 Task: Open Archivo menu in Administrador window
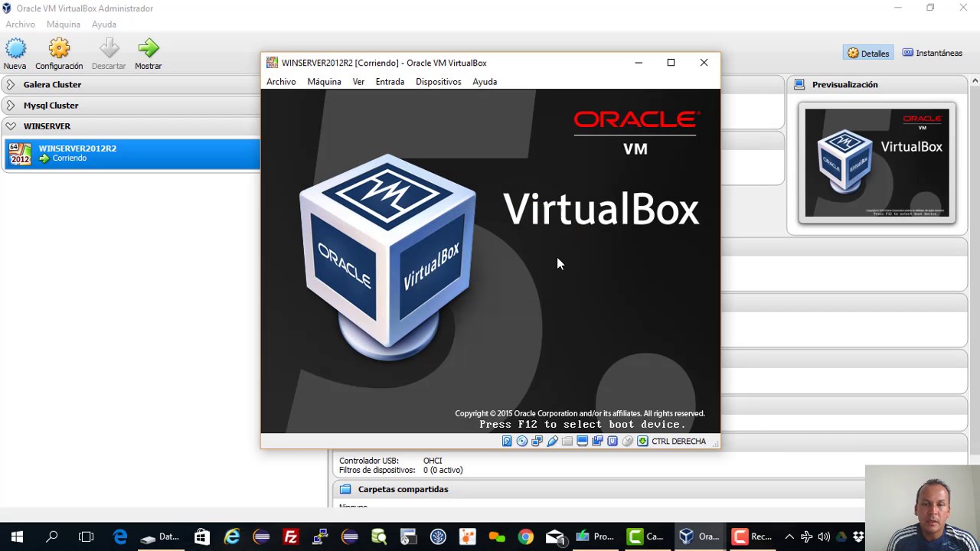pos(21,24)
